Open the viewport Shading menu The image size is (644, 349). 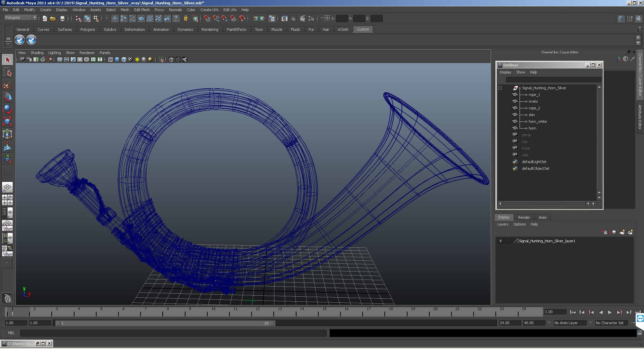tap(37, 53)
